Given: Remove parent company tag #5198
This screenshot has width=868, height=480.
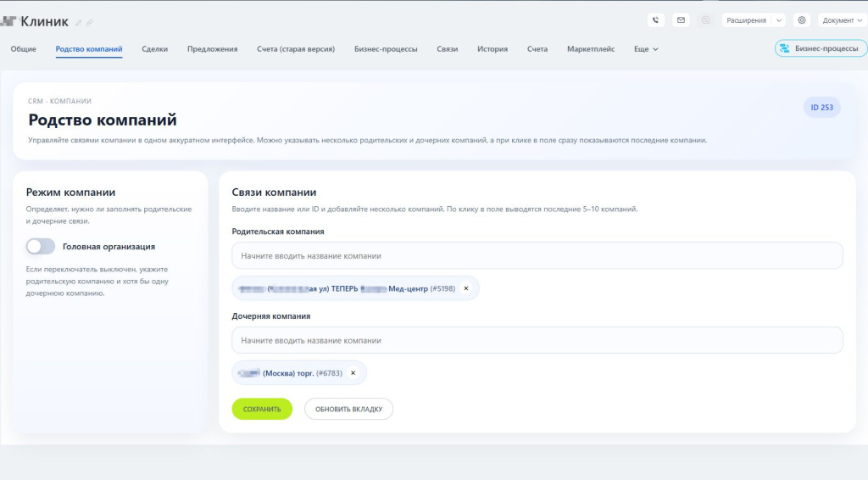Looking at the screenshot, I should coord(466,288).
